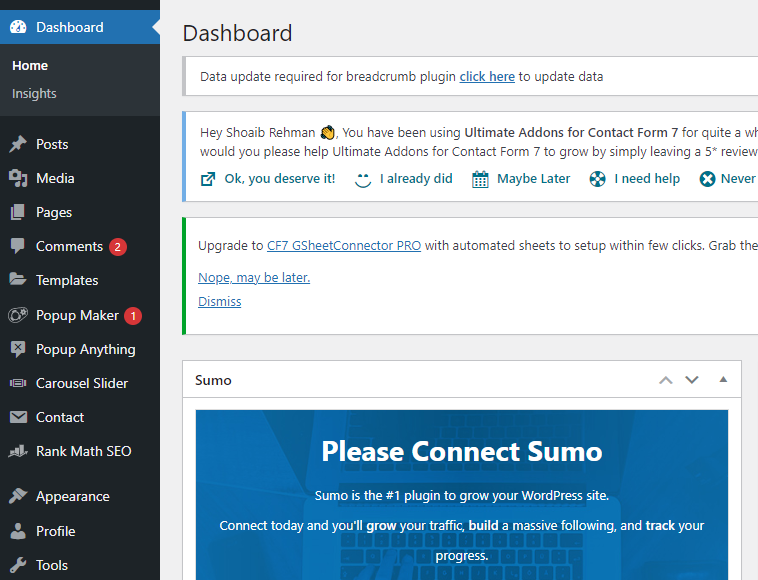
Task: Click the 'Nope, may be later.' link
Action: tap(254, 277)
